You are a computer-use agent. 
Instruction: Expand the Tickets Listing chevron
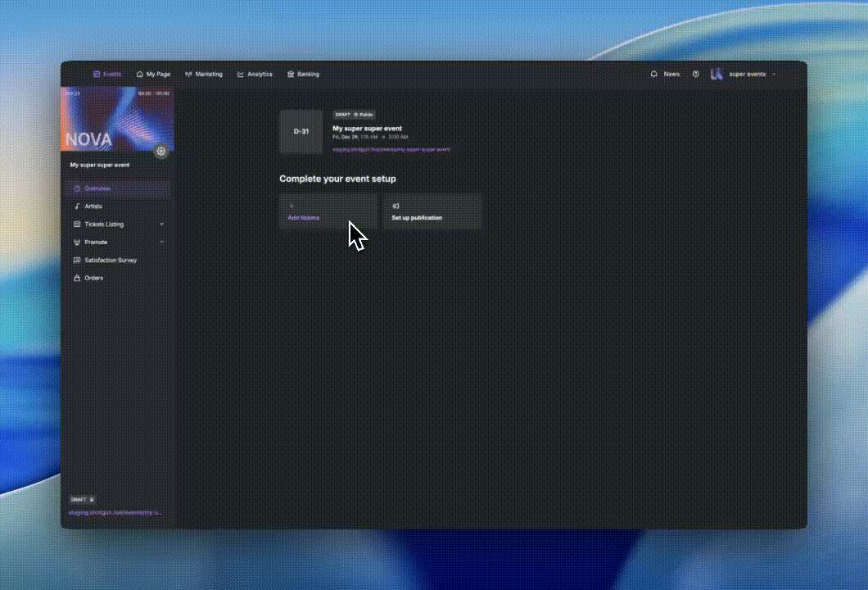pos(161,225)
